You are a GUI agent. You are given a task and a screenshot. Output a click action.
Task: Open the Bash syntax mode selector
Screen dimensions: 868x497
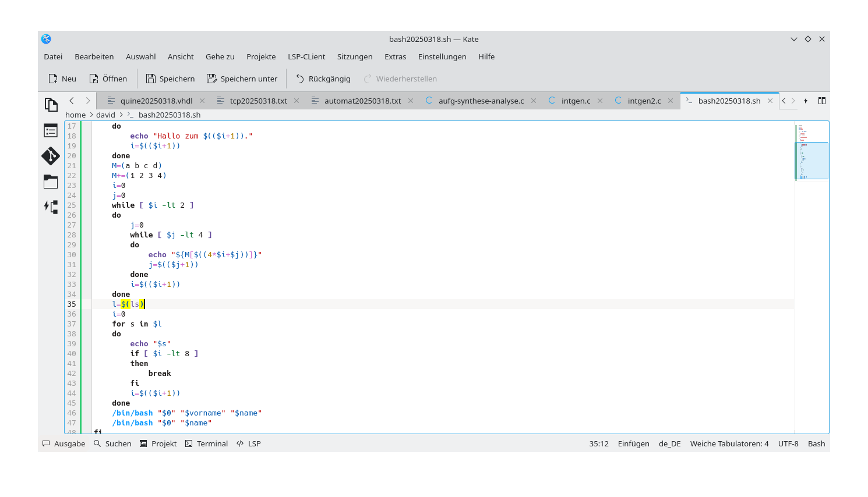[816, 443]
